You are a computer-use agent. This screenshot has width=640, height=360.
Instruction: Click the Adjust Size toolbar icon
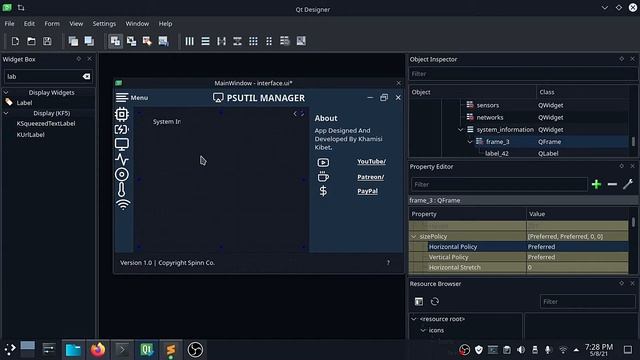point(301,41)
